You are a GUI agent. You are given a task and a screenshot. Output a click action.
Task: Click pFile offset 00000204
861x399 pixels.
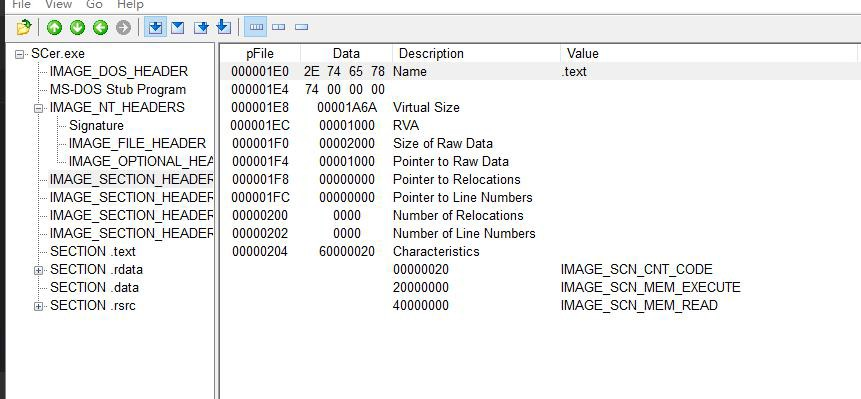coord(260,251)
